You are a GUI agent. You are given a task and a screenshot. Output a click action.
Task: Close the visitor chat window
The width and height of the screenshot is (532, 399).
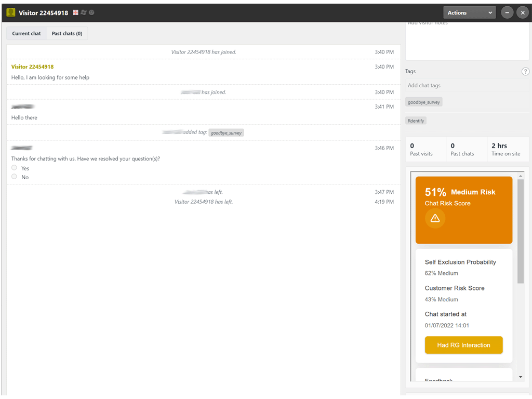coord(523,13)
